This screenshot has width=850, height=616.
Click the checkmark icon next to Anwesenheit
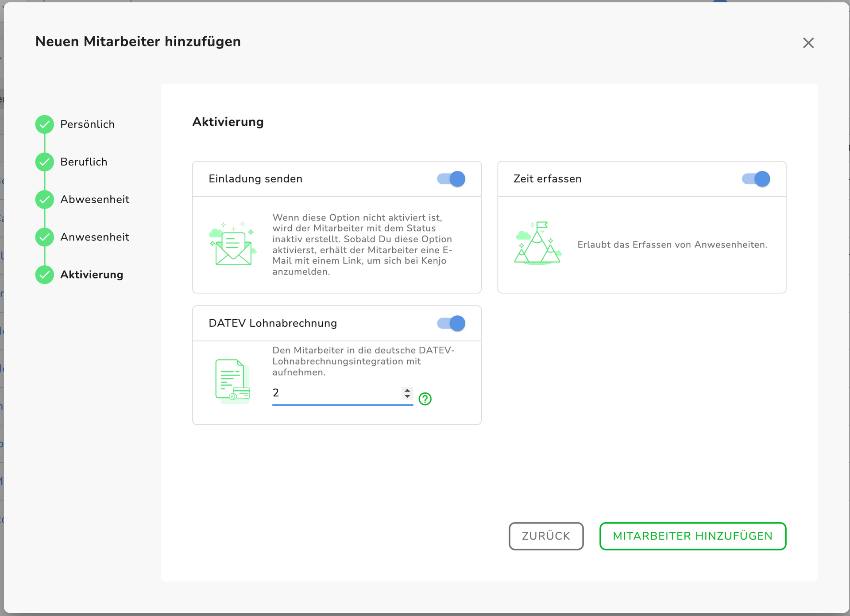click(45, 237)
